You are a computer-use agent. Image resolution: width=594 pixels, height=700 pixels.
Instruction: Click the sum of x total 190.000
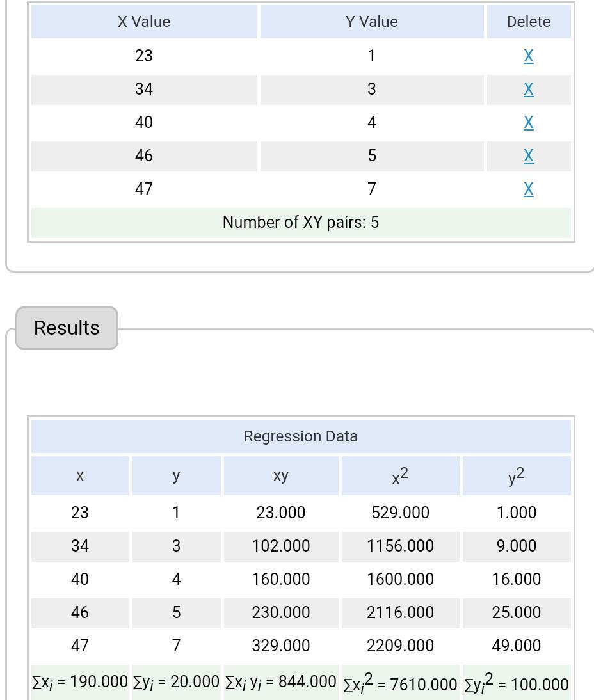tap(80, 682)
